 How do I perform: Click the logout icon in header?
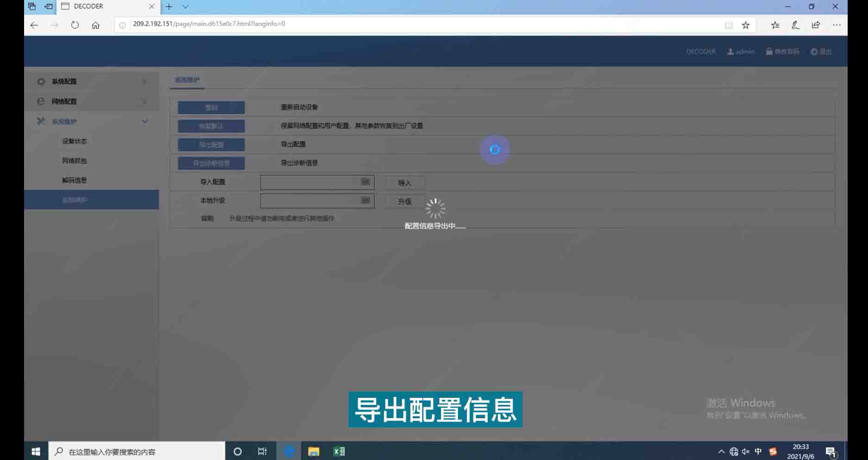click(x=814, y=51)
